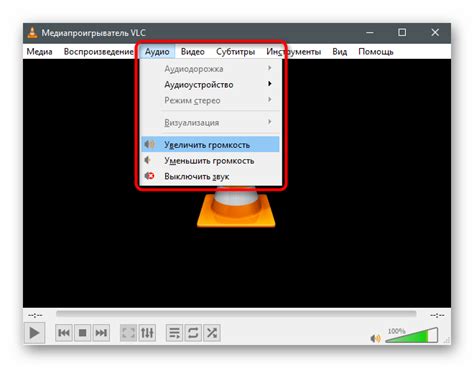Expand the Визуализация submenu
This screenshot has width=474, height=368.
(x=210, y=122)
